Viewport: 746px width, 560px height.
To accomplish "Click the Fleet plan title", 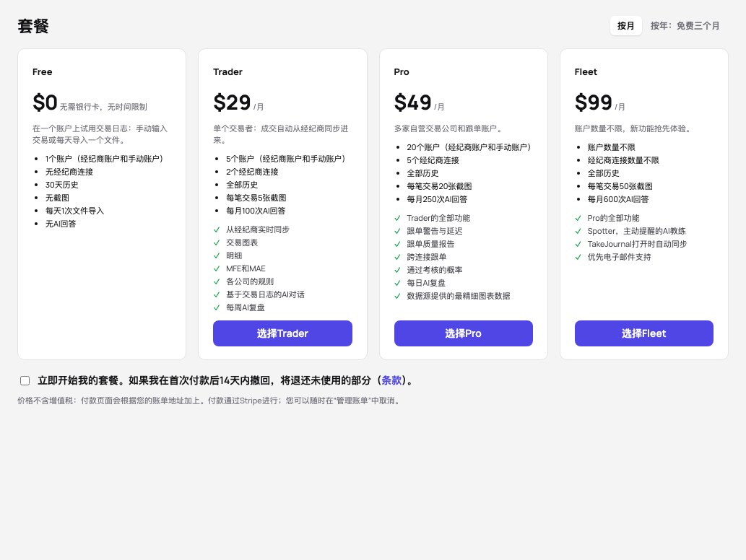I will coord(586,71).
